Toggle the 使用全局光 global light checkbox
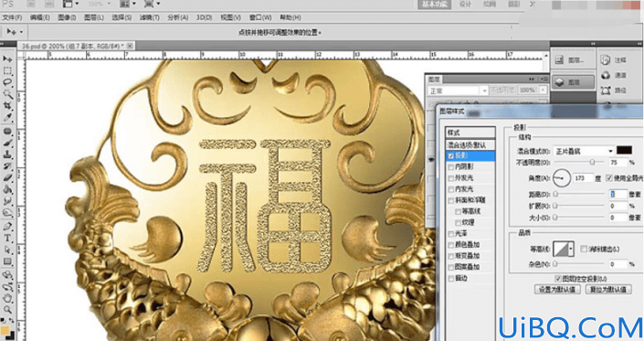This screenshot has height=341, width=644. [x=609, y=178]
